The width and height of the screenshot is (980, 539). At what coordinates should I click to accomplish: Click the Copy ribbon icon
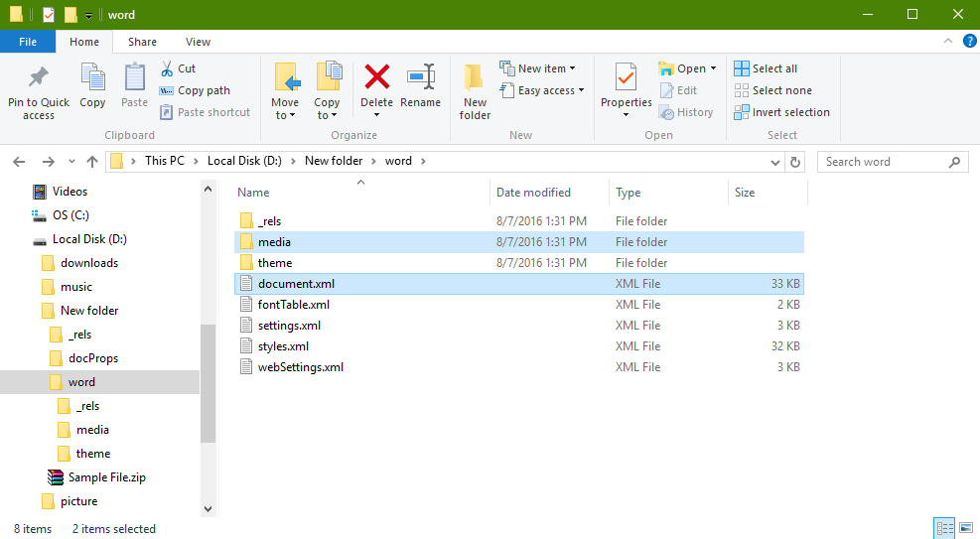click(x=92, y=86)
